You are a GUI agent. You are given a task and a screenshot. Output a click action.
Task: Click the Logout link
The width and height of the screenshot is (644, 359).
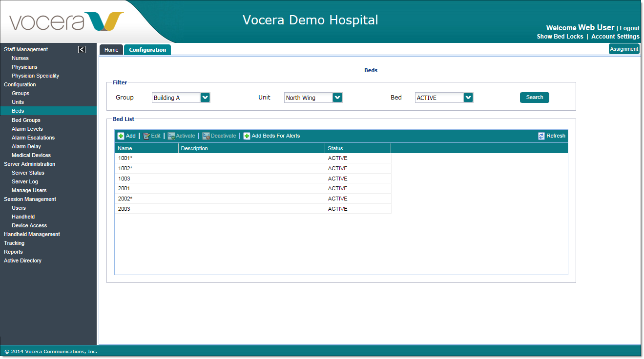click(630, 28)
